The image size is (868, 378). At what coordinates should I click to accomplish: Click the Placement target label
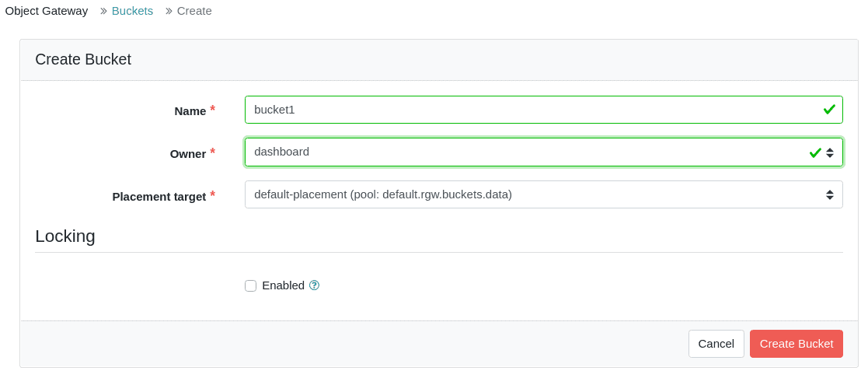pyautogui.click(x=159, y=196)
